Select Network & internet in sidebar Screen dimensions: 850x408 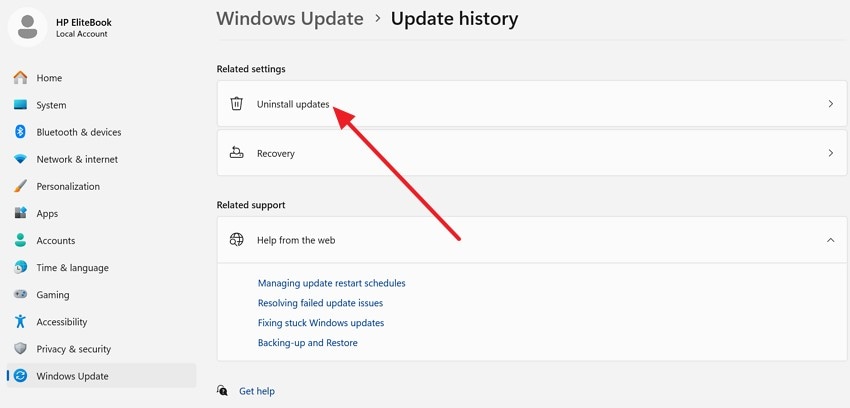[101, 159]
